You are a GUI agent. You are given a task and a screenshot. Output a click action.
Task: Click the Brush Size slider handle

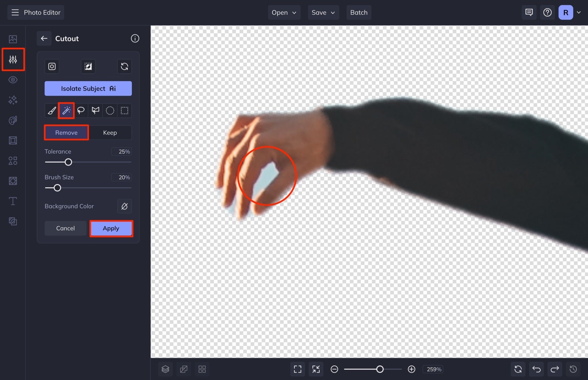point(57,188)
